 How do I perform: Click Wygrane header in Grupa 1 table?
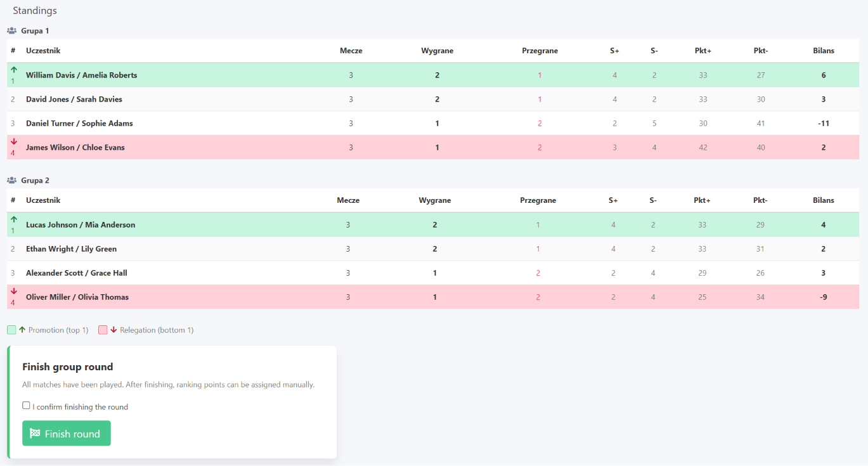click(x=437, y=51)
